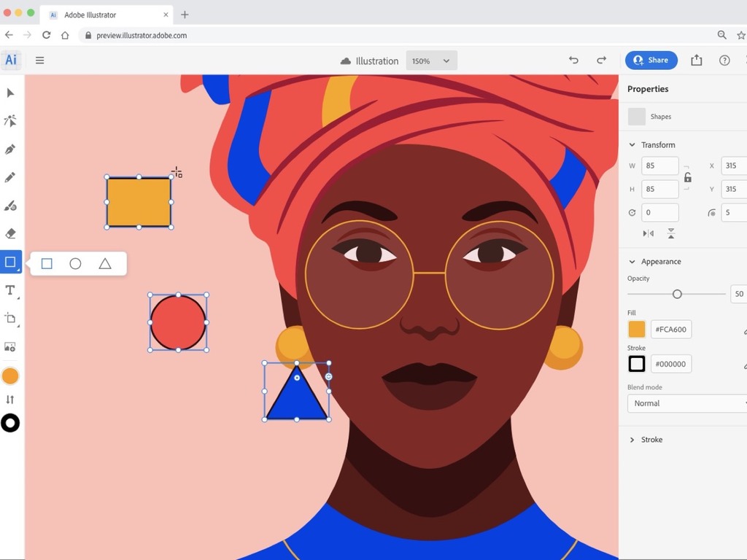747x560 pixels.
Task: Select the Eraser tool
Action: [10, 234]
